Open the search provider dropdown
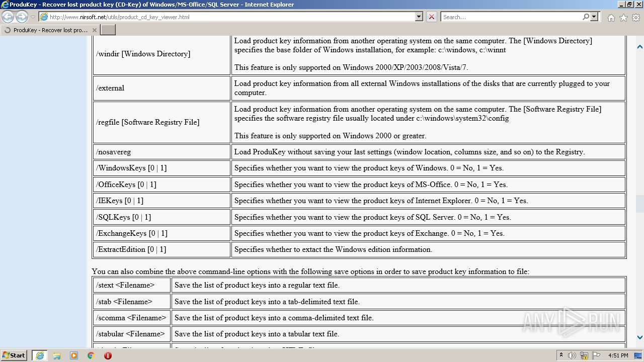The image size is (644, 362). [x=594, y=17]
